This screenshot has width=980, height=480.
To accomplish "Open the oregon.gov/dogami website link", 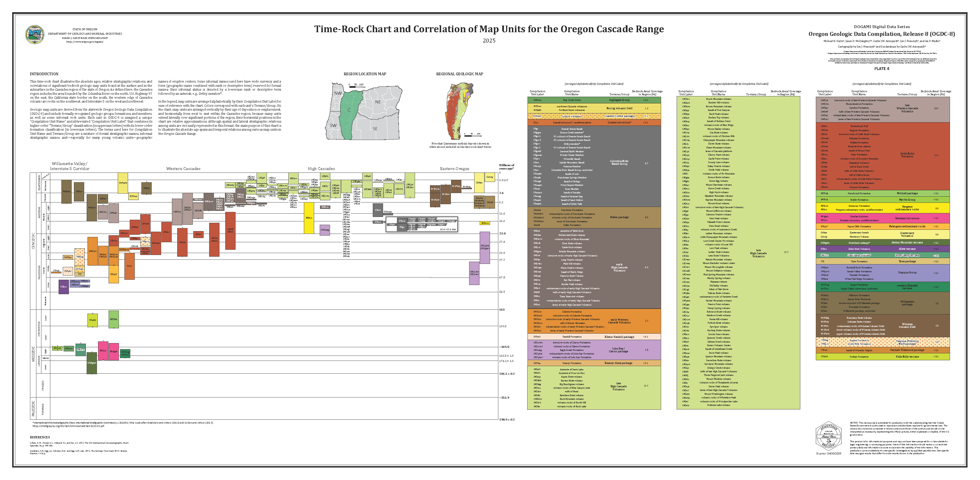I will [x=85, y=42].
